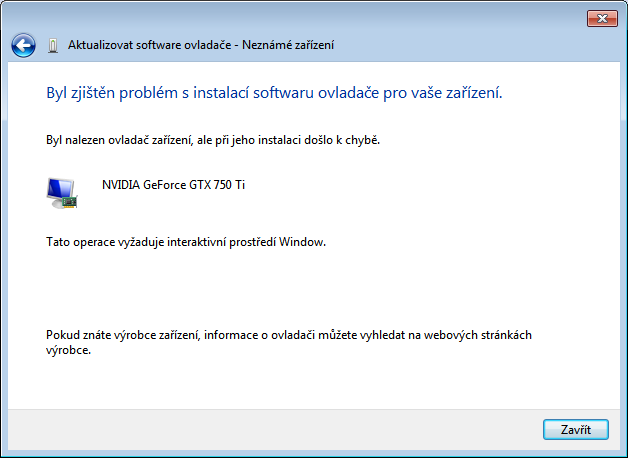Click the blue back arrow button
This screenshot has height=458, width=628.
23,45
